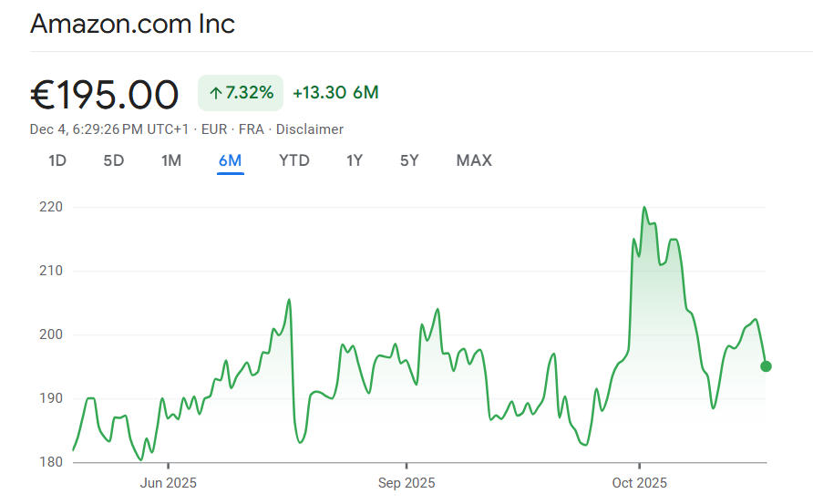This screenshot has height=504, width=813.
Task: Select the active 6M tab
Action: [x=230, y=160]
